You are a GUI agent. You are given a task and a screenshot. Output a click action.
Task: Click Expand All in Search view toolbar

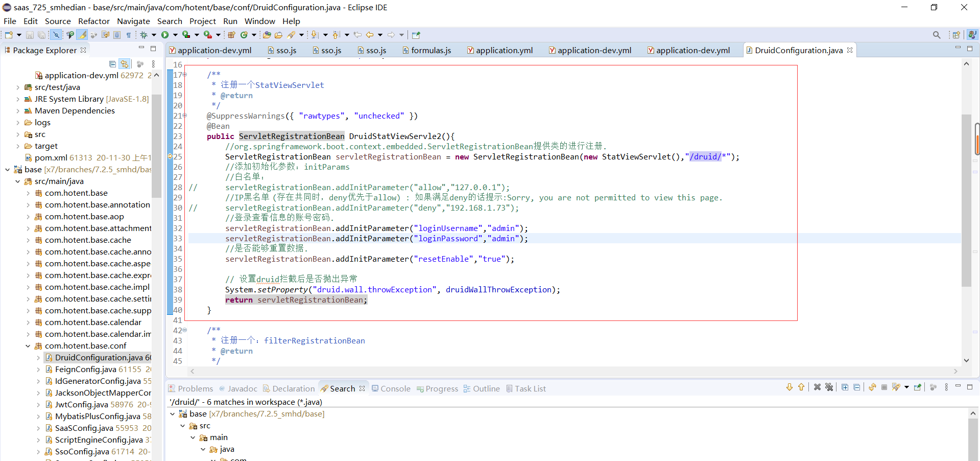pyautogui.click(x=845, y=387)
